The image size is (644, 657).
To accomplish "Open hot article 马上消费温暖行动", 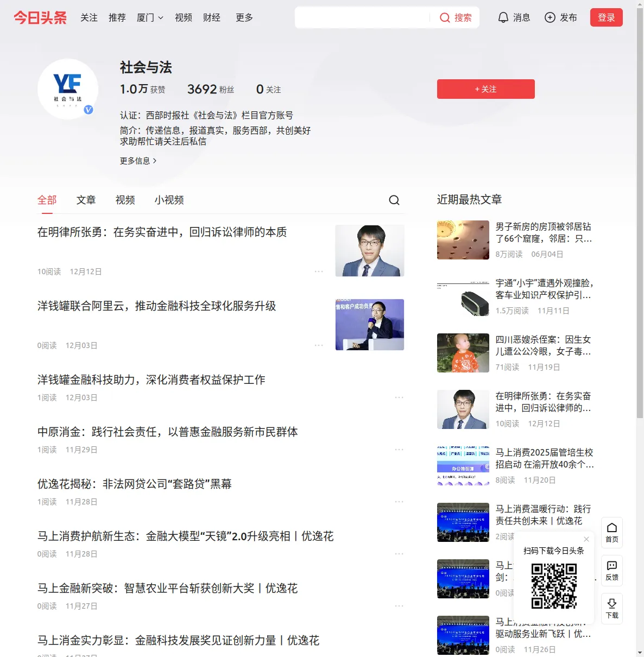I will pyautogui.click(x=544, y=515).
